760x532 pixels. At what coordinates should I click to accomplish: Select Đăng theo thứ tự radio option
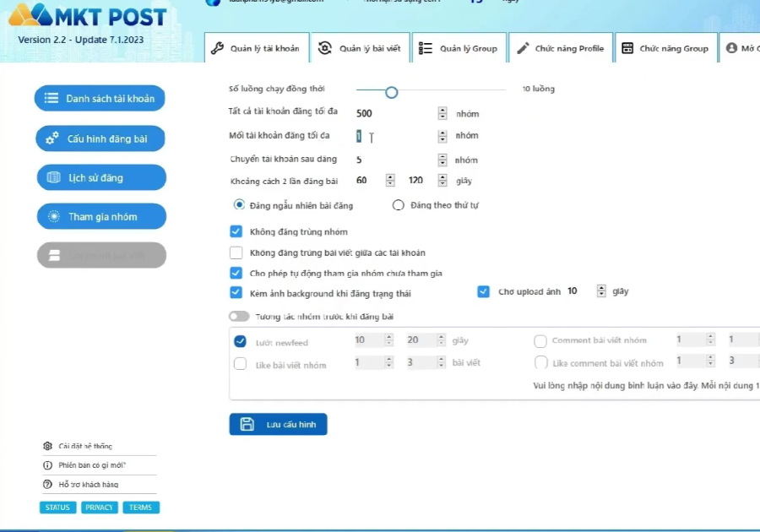[x=398, y=205]
